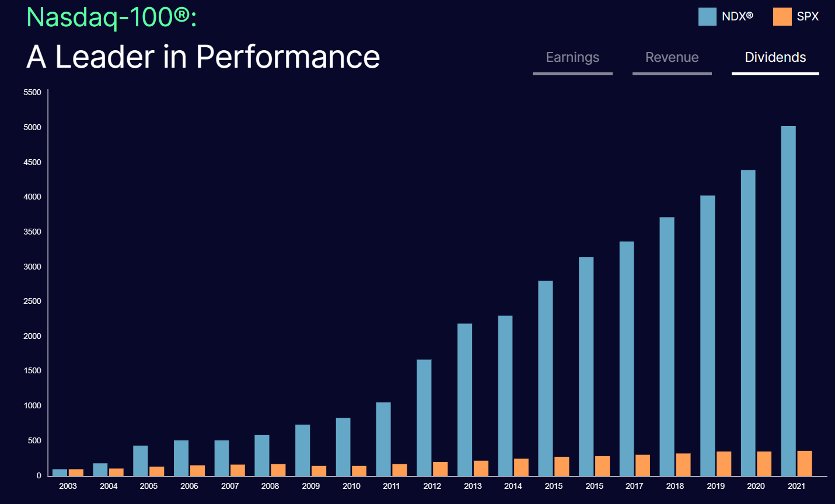Choose the blue NDX bar for 2010
835x504 pixels.
pyautogui.click(x=343, y=447)
